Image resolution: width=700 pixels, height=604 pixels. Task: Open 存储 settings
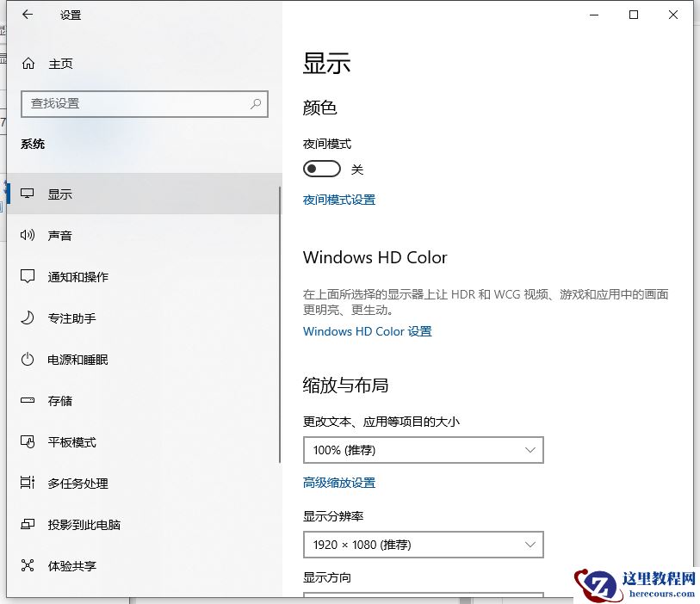[59, 401]
